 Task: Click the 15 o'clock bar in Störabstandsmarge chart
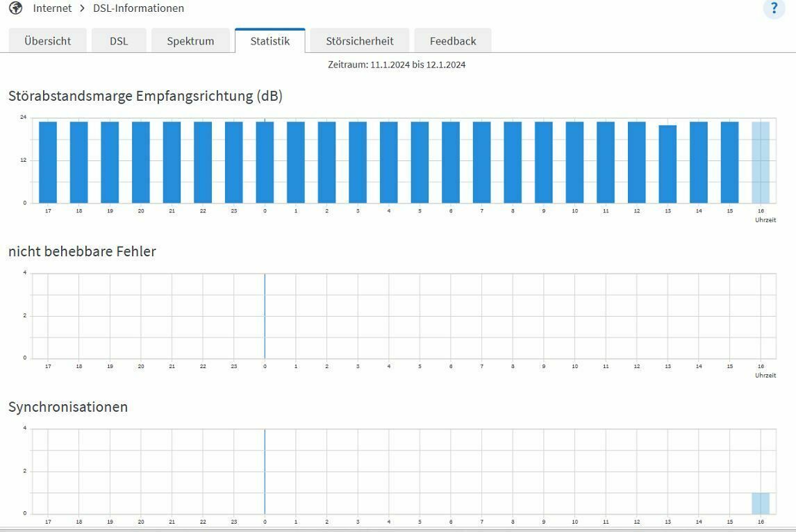pos(729,163)
